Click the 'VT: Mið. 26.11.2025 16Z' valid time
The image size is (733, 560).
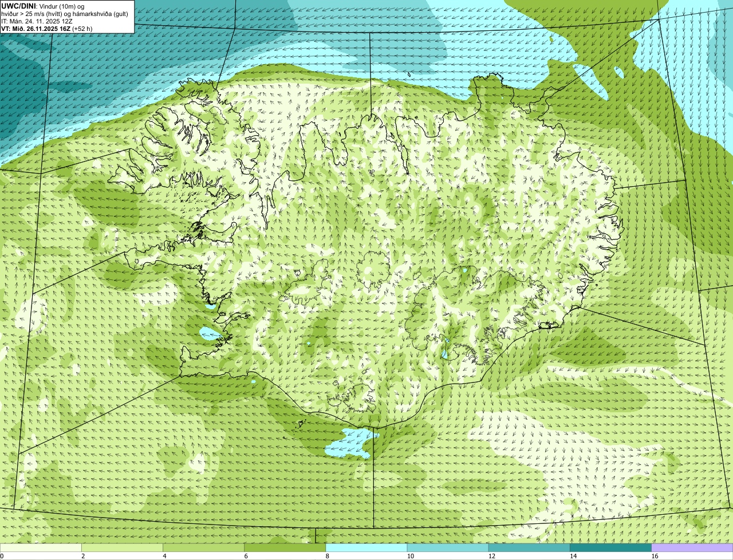click(36, 29)
